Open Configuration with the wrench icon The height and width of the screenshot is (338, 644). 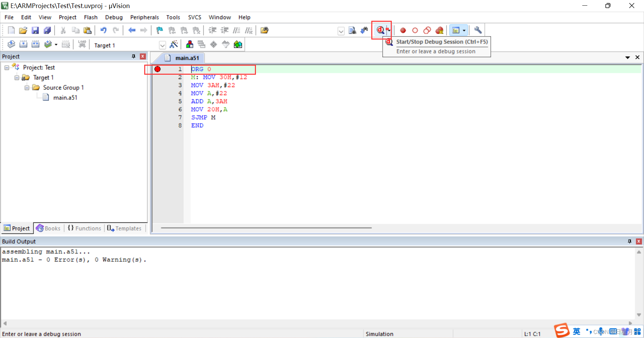478,30
